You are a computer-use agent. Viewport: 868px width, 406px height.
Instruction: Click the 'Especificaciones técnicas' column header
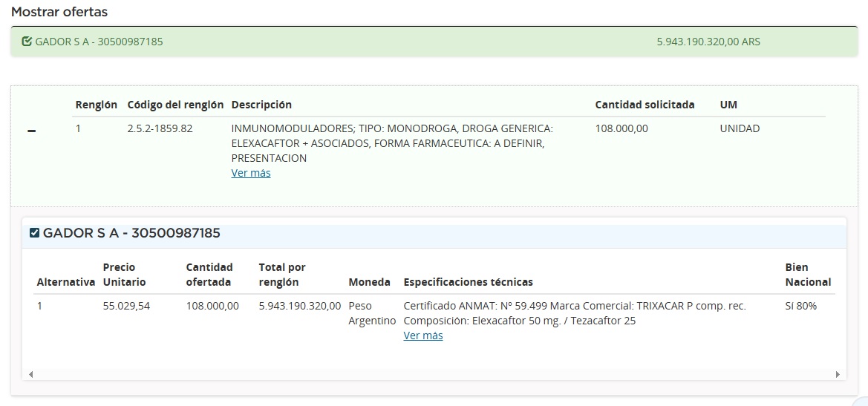(x=468, y=282)
